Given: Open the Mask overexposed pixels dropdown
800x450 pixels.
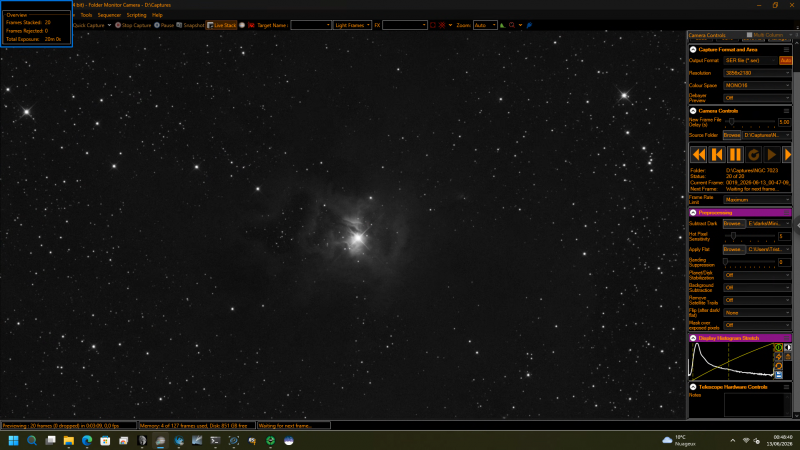Looking at the screenshot, I should (757, 325).
